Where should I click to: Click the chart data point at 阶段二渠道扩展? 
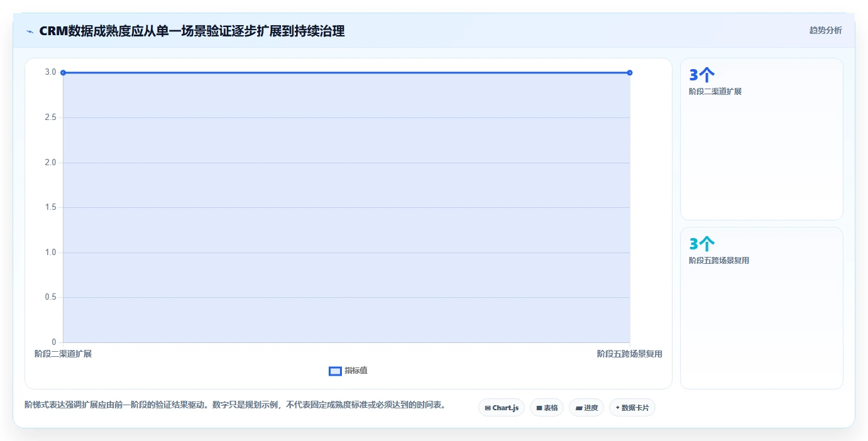pos(63,73)
